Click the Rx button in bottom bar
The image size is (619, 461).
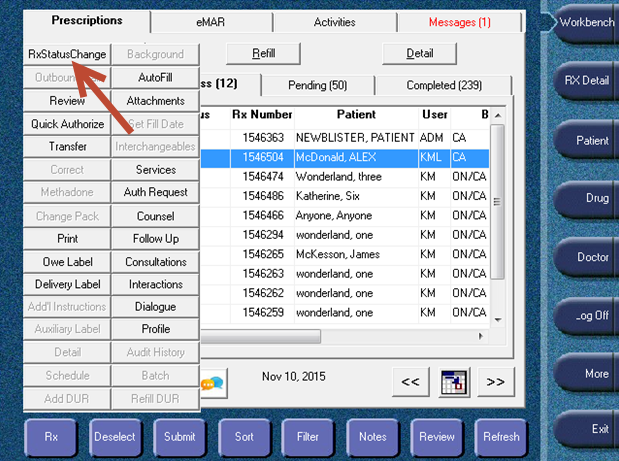pyautogui.click(x=51, y=437)
